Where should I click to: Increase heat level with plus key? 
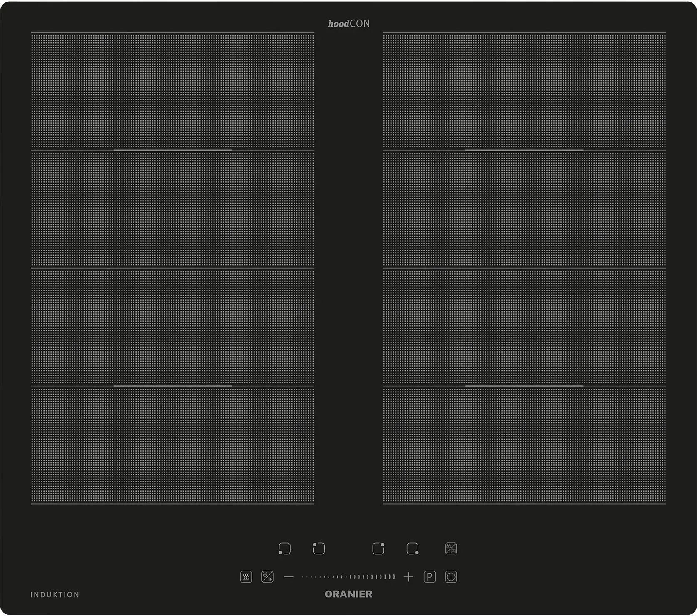tap(408, 577)
